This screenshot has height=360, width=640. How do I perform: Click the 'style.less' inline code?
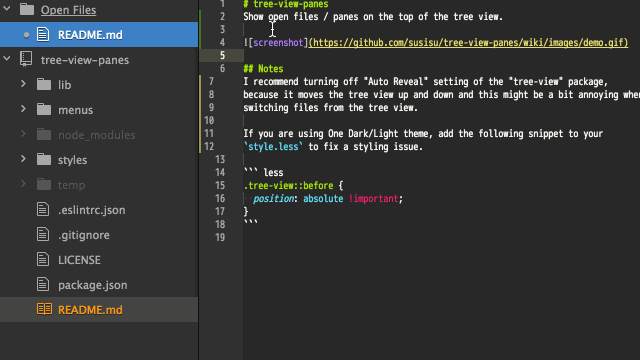[x=273, y=147]
